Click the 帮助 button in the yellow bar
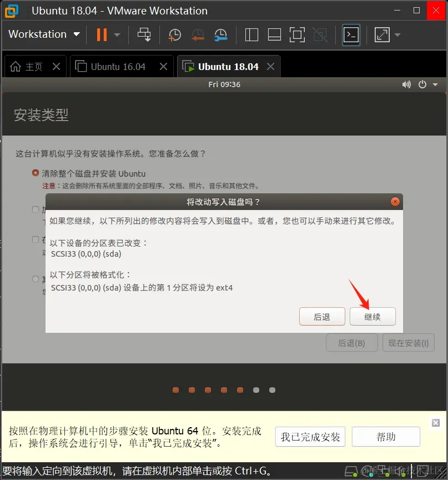This screenshot has height=480, width=448. [x=386, y=437]
